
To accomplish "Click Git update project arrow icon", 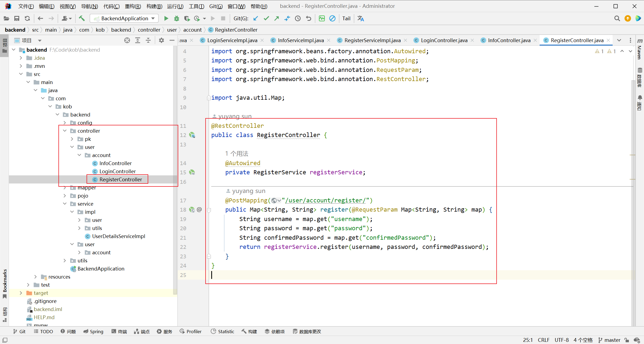I will click(256, 18).
